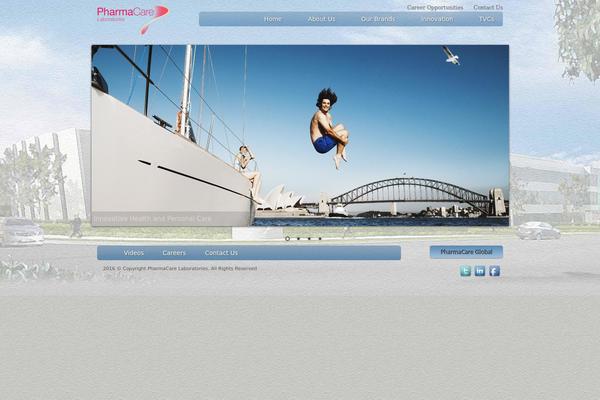The image size is (600, 400).
Task: Select the fourth slideshow dot indicator
Action: tap(320, 238)
